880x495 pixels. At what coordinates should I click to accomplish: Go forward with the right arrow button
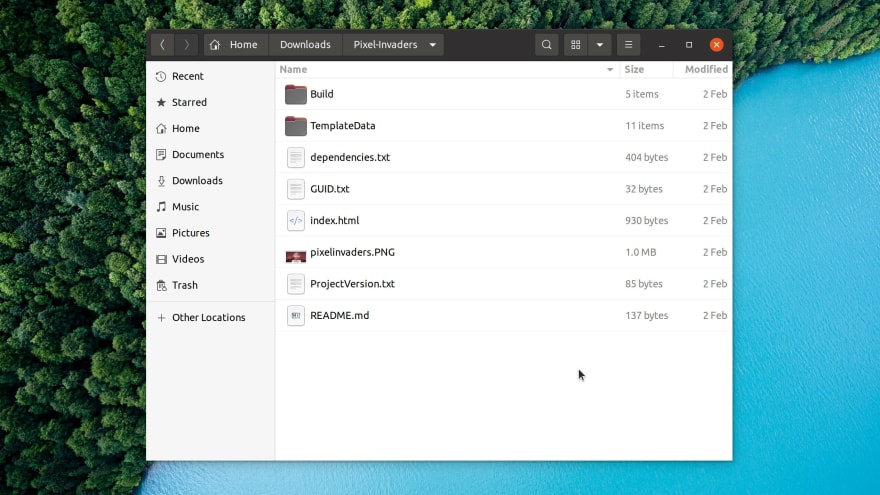(x=186, y=45)
